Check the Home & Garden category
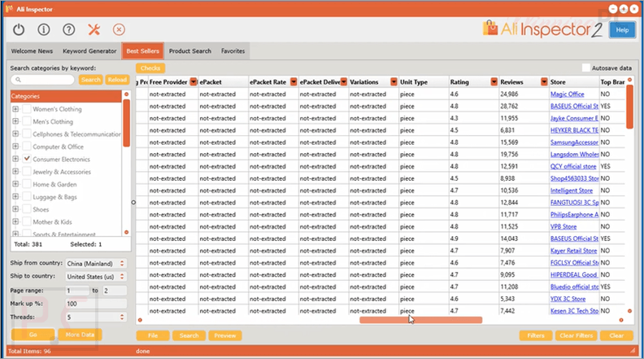 point(27,184)
